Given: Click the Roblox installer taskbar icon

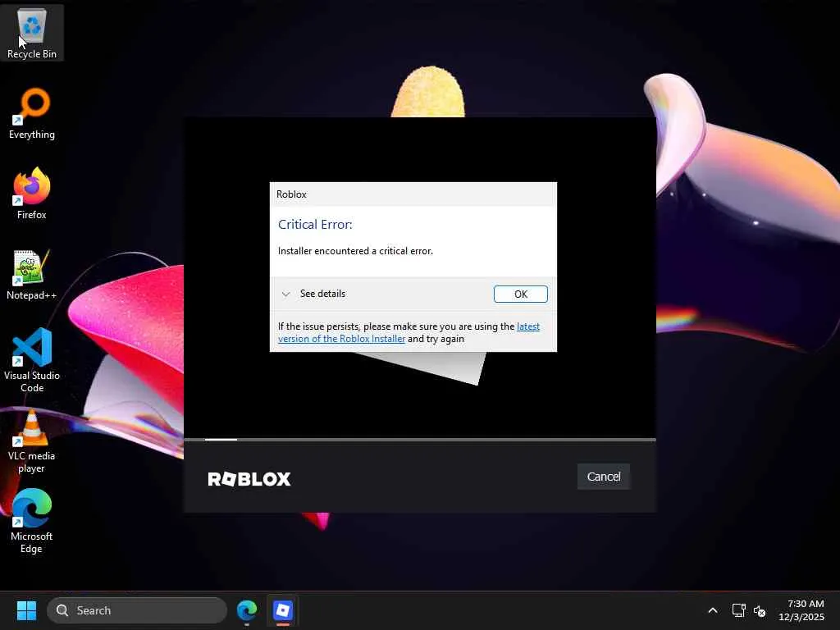Looking at the screenshot, I should (283, 610).
